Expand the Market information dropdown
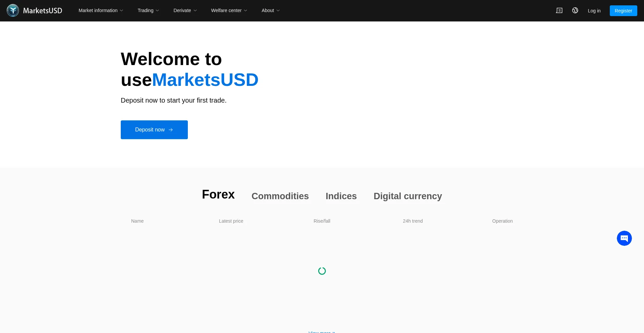Viewport: 644px width, 333px height. 101,10
